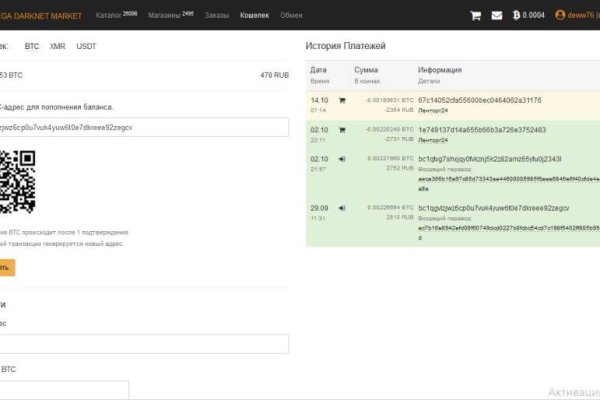
Task: Switch to the XMR wallet tab
Action: [x=58, y=46]
